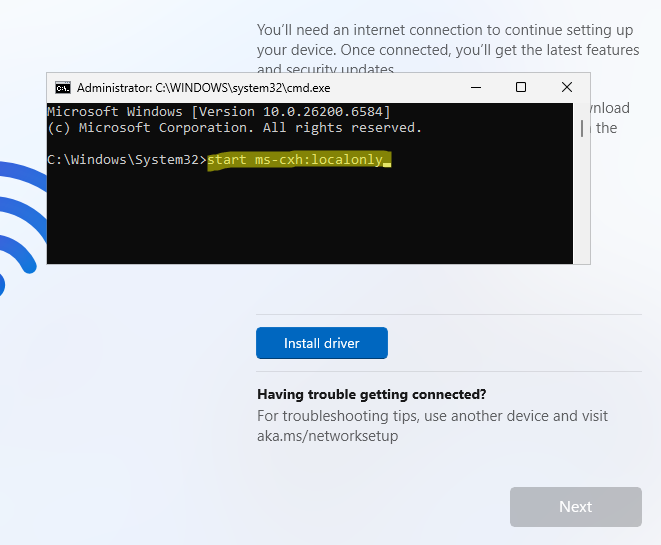Image resolution: width=661 pixels, height=545 pixels.
Task: Click the blue Install driver button
Action: [x=321, y=343]
